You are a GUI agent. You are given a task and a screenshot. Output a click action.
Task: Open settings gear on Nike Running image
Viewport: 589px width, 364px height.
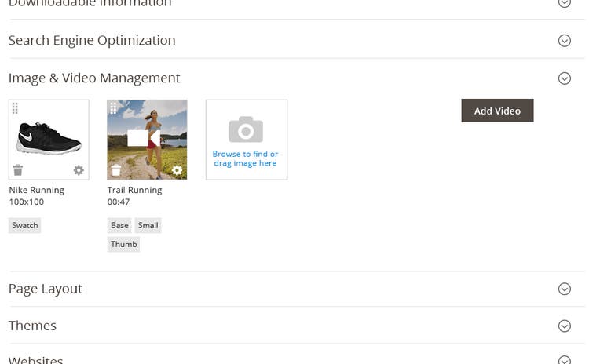click(x=79, y=170)
